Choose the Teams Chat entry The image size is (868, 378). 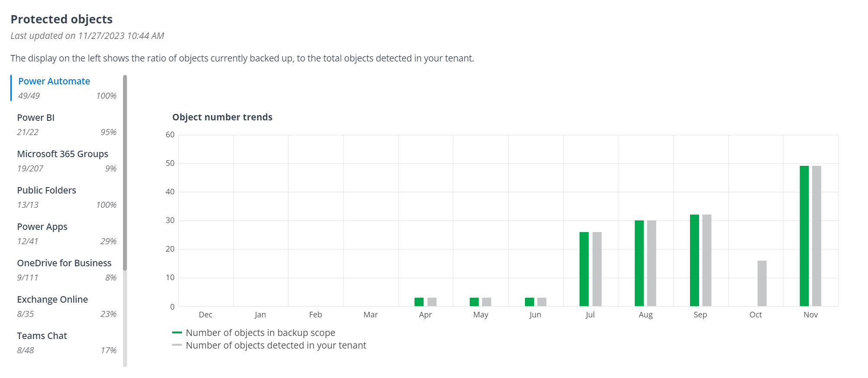pyautogui.click(x=42, y=336)
